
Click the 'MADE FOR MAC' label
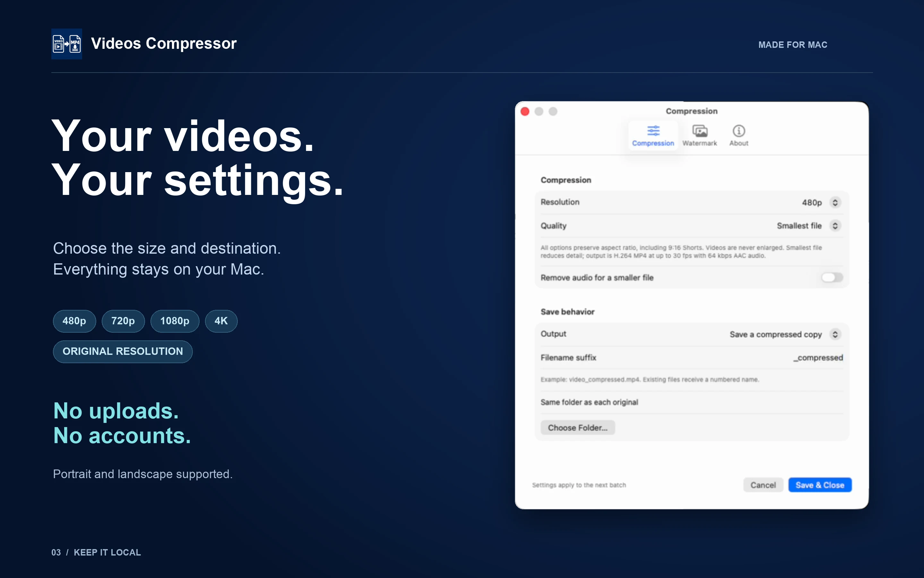tap(793, 45)
